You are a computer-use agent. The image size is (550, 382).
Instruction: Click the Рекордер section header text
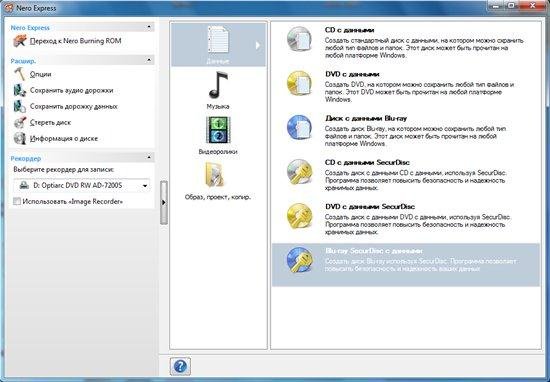tap(26, 159)
